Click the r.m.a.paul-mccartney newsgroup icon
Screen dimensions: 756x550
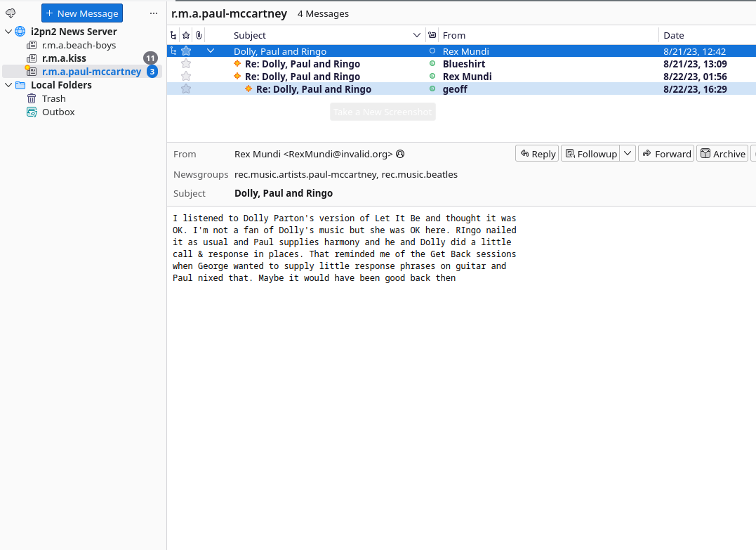(x=32, y=72)
